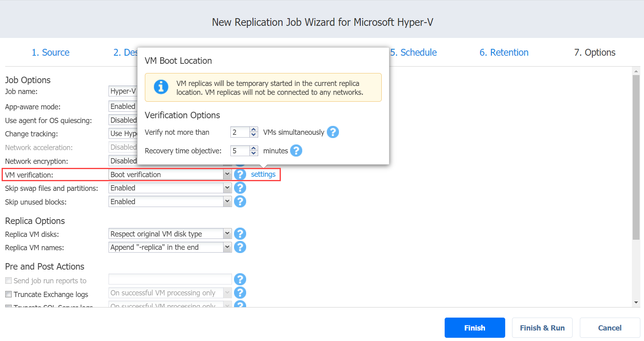
Task: Open Truncate Exchange logs processing dropdown
Action: coord(227,293)
